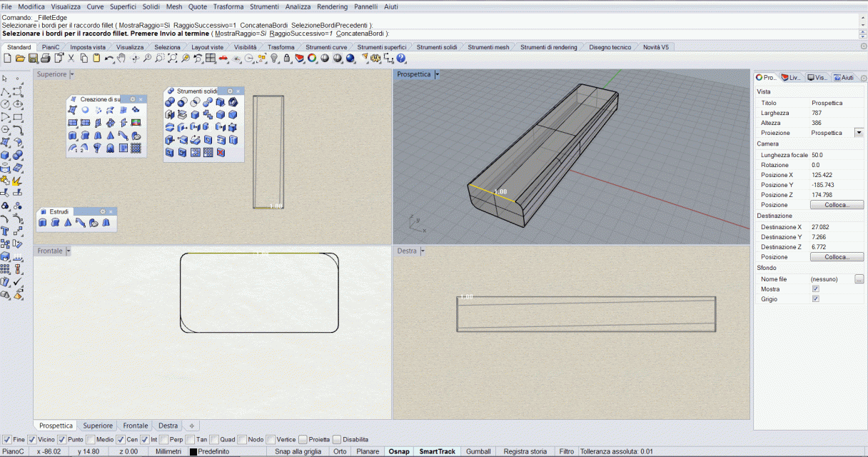
Task: Toggle the Fine osnap checkbox
Action: pos(6,439)
